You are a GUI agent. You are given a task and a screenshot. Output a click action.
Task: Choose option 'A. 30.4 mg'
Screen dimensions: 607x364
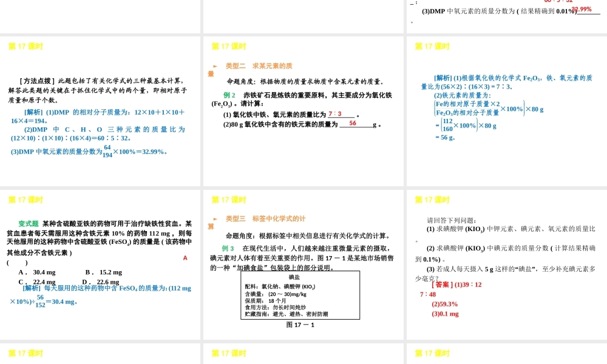(37, 272)
